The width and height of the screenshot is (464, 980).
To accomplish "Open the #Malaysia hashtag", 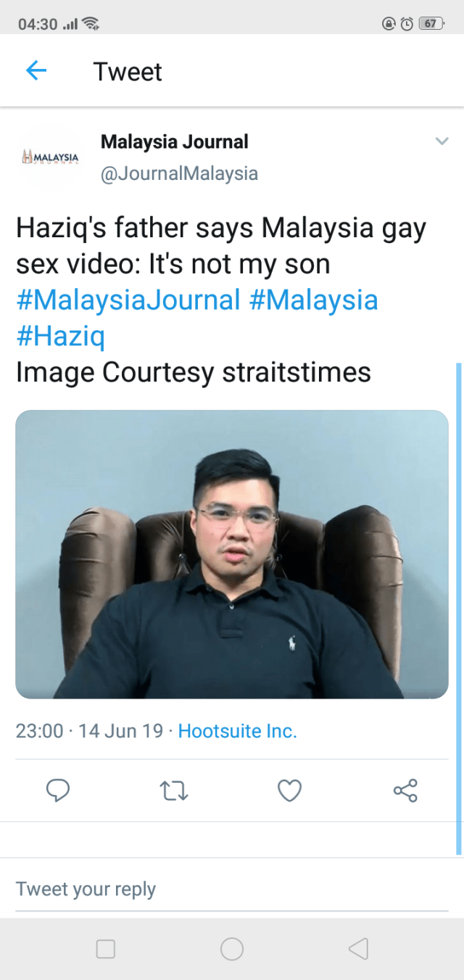I will point(314,300).
